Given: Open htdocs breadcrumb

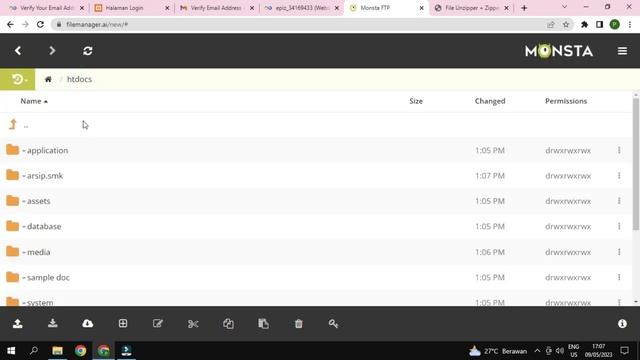Looking at the screenshot, I should coord(79,79).
